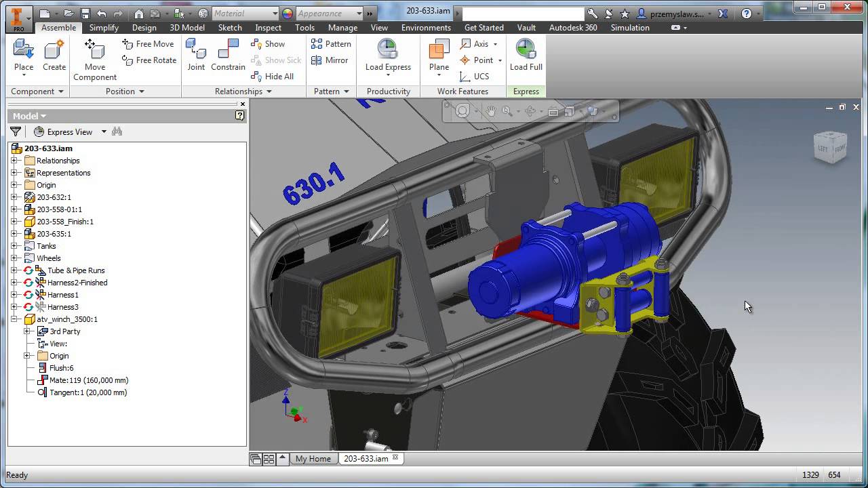Screen dimensions: 868x488
Task: Click the Autodesk Exchange X icon
Action: (724, 14)
